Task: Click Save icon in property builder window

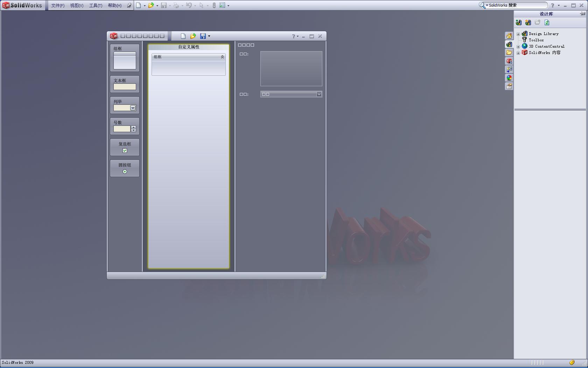Action: (203, 36)
